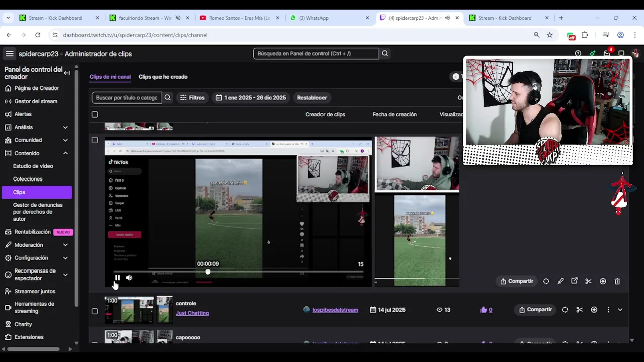The height and width of the screenshot is (362, 644).
Task: Click the dashboard search magnifier button
Action: 385,53
